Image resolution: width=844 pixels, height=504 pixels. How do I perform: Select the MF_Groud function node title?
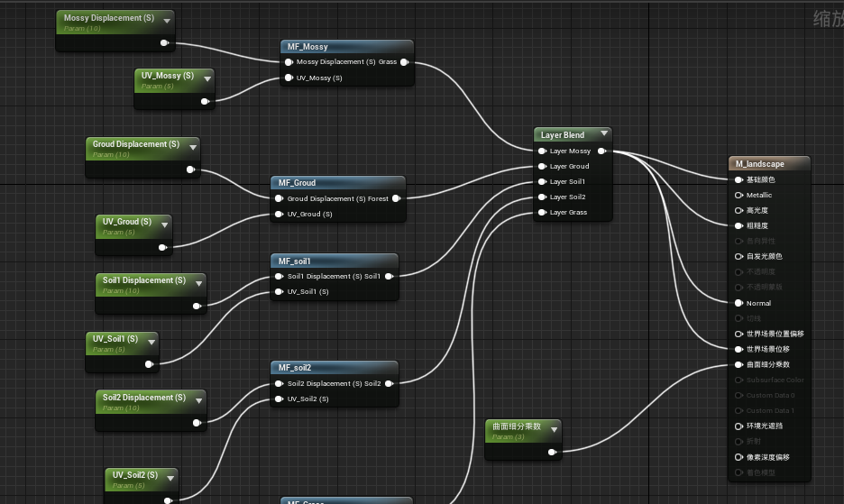pyautogui.click(x=297, y=183)
